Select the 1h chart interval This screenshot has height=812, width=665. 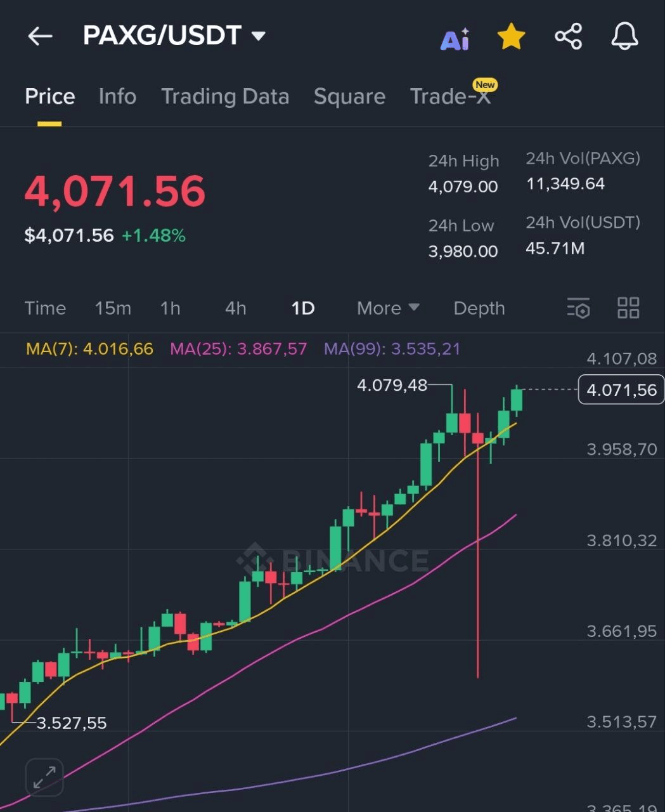point(170,308)
